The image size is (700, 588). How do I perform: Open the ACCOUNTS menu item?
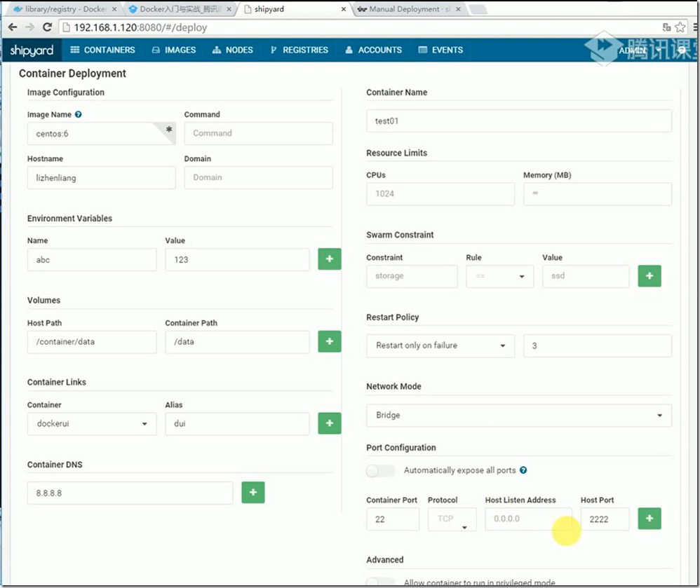click(374, 50)
